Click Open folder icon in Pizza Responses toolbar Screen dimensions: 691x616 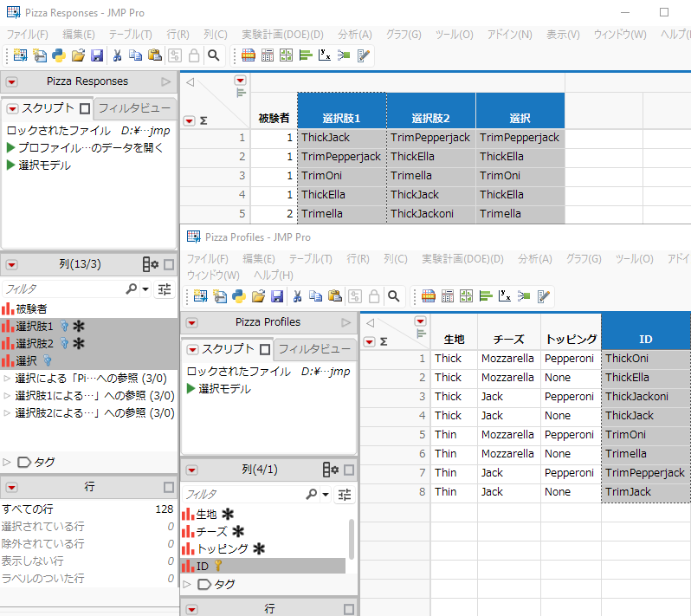pyautogui.click(x=78, y=55)
